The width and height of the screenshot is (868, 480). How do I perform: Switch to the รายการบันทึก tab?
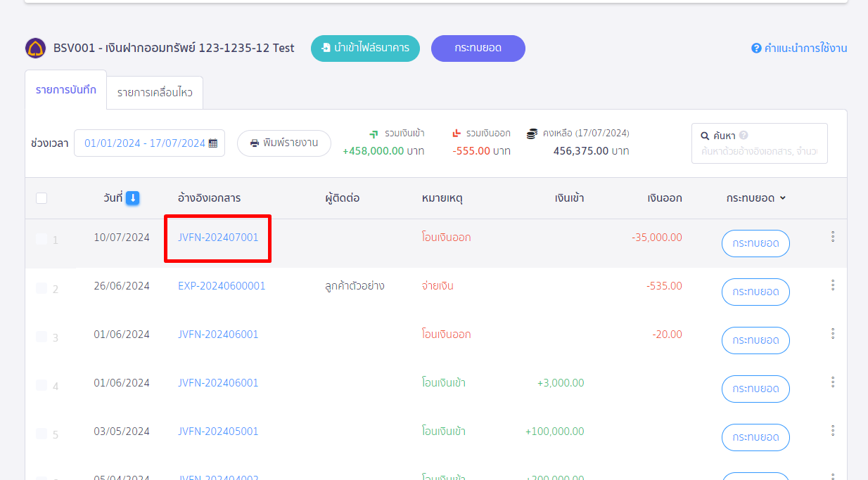pyautogui.click(x=66, y=90)
